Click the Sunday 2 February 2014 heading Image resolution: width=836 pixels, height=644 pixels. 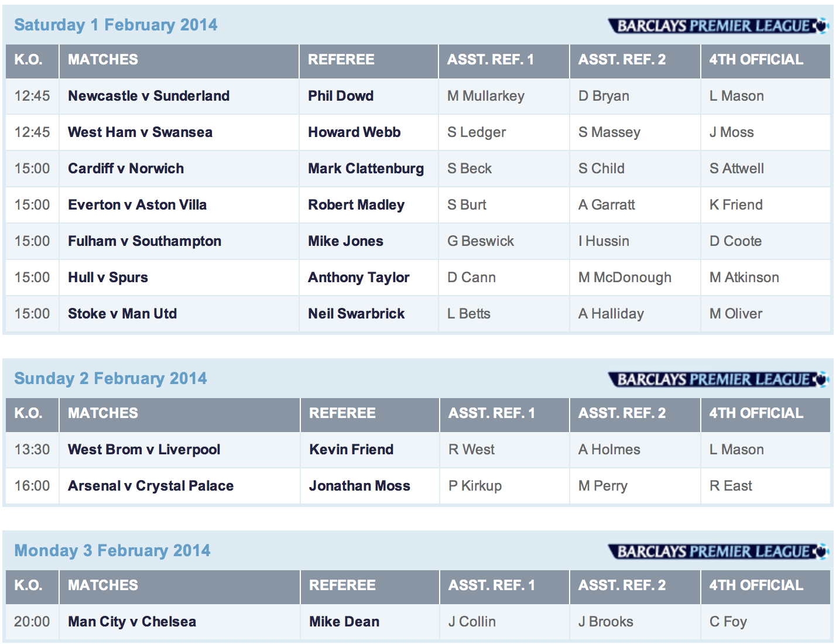[110, 379]
